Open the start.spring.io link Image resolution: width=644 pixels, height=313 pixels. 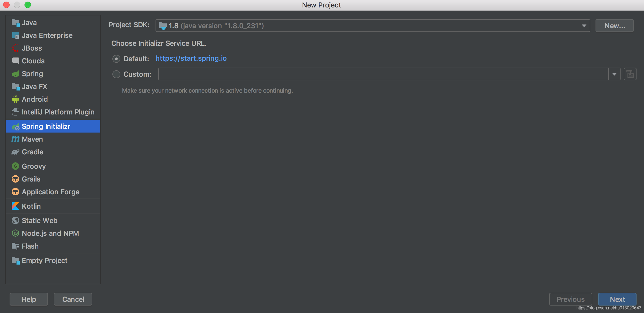[x=191, y=58]
